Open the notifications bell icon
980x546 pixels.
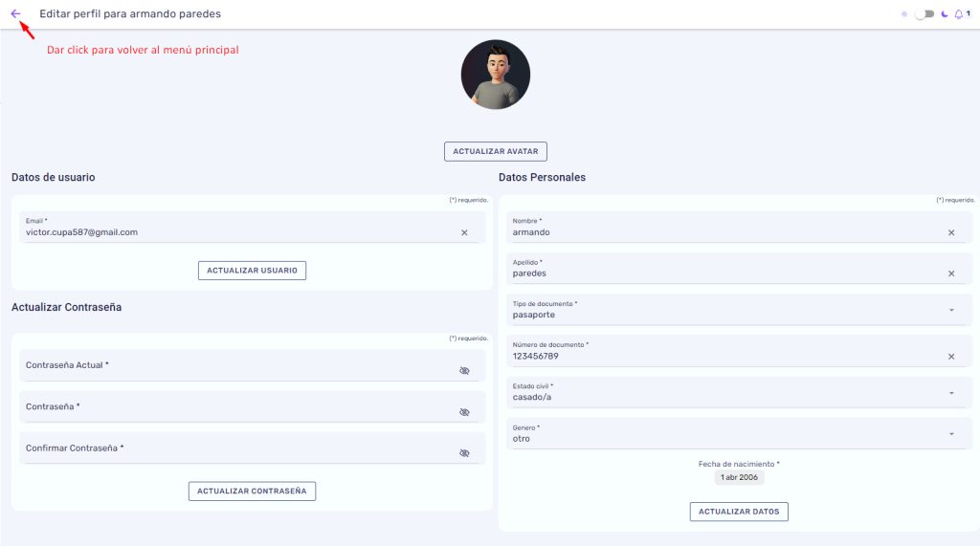tap(959, 13)
